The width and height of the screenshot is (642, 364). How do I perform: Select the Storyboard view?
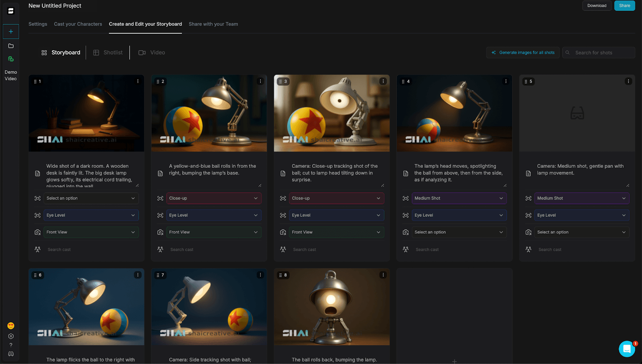pyautogui.click(x=61, y=53)
